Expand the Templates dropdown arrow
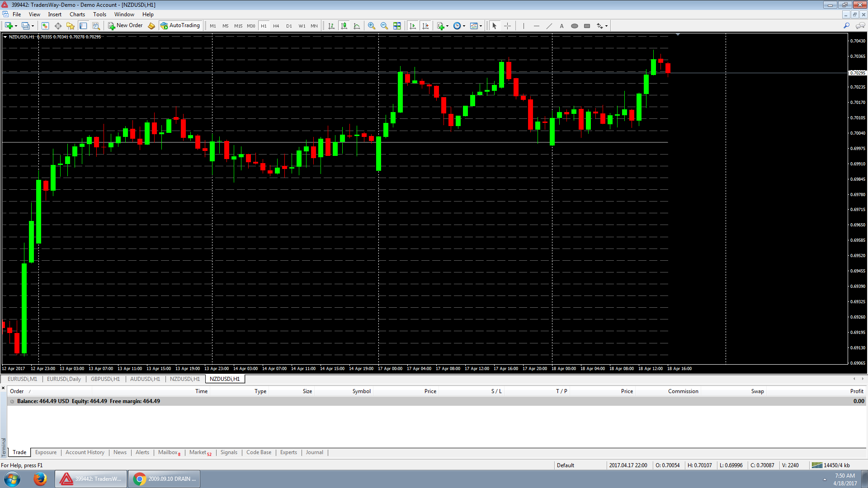Image resolution: width=868 pixels, height=488 pixels. coord(481,26)
